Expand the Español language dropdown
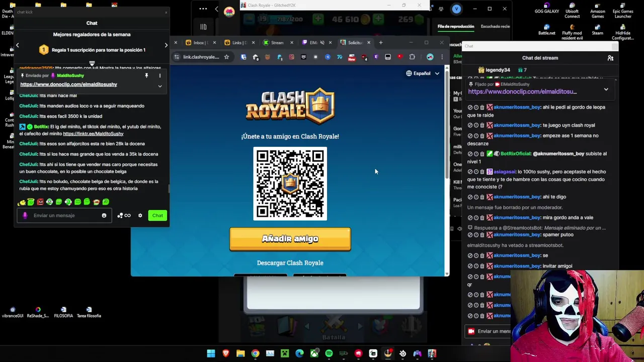This screenshot has height=362, width=644. 423,73
